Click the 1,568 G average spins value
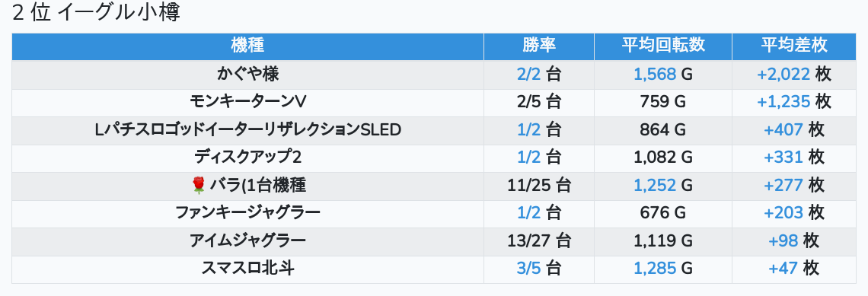The height and width of the screenshot is (296, 868). point(663,74)
